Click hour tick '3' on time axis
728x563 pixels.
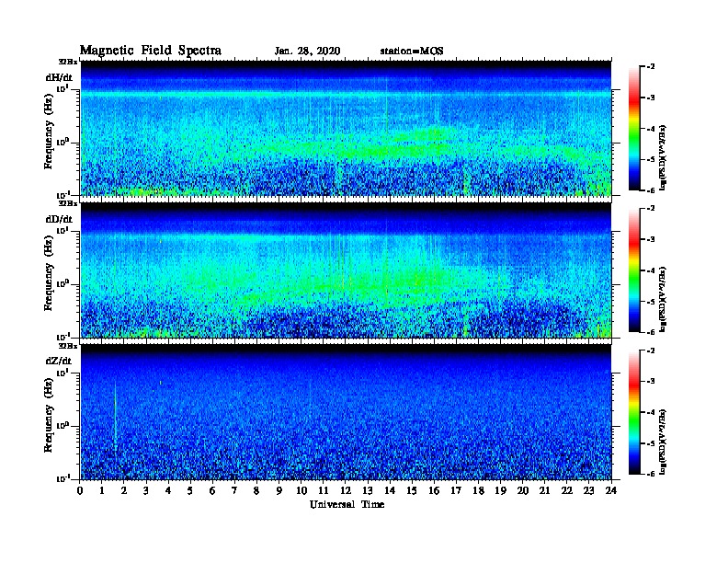pos(146,491)
